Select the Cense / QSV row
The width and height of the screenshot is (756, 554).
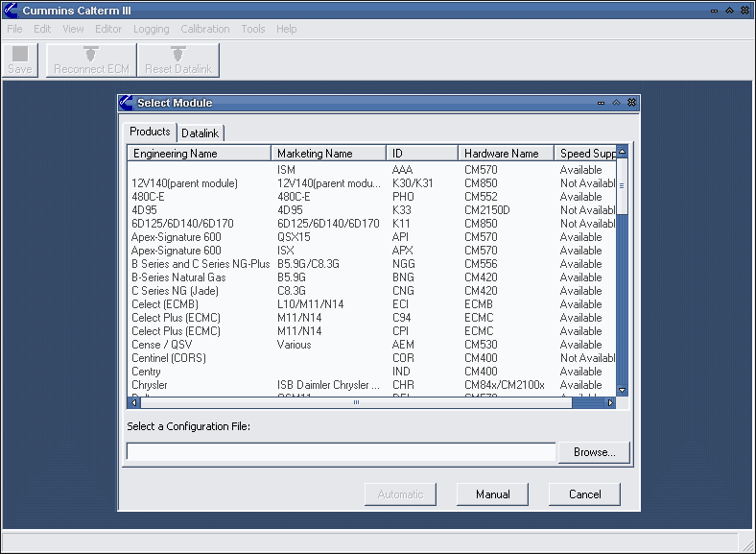click(371, 345)
